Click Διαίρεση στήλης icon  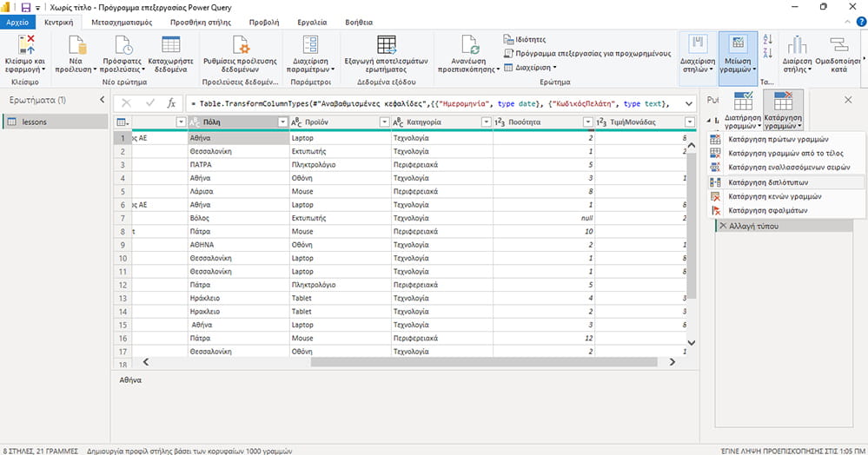click(x=797, y=44)
